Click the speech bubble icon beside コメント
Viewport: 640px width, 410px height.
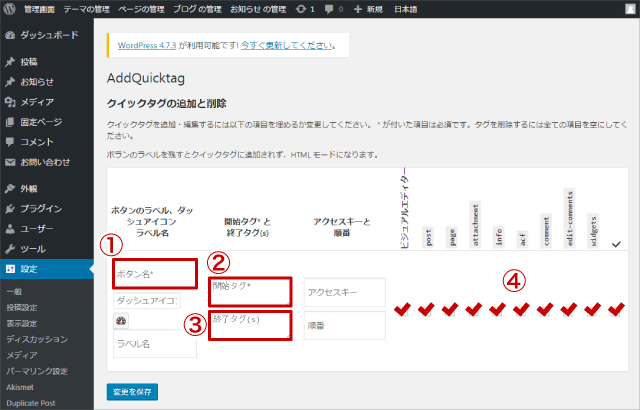pos(10,142)
